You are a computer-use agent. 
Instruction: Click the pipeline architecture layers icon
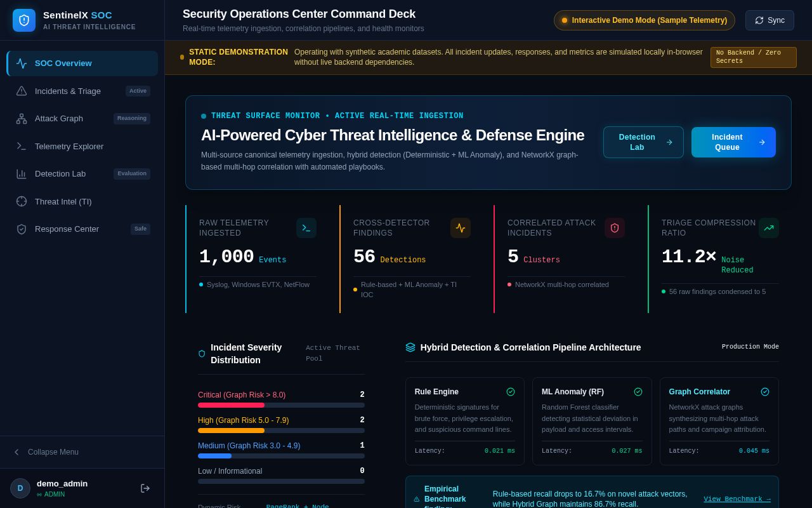coord(410,347)
